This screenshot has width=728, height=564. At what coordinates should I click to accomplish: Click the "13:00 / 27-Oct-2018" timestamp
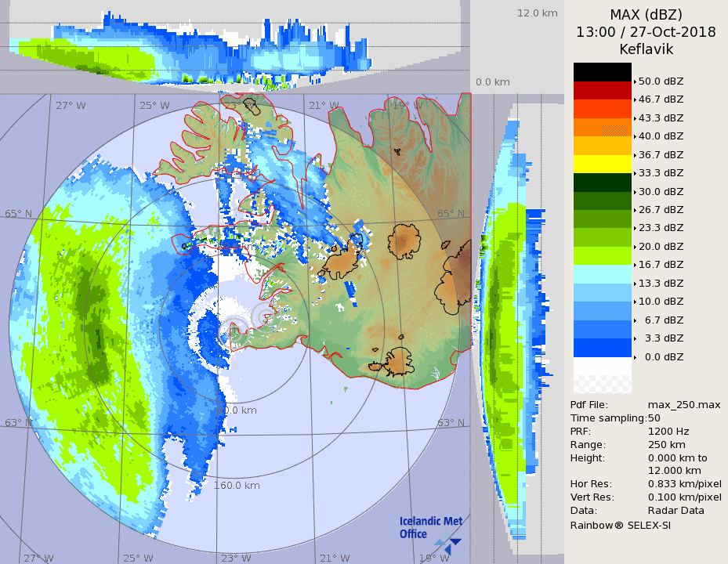(x=646, y=32)
